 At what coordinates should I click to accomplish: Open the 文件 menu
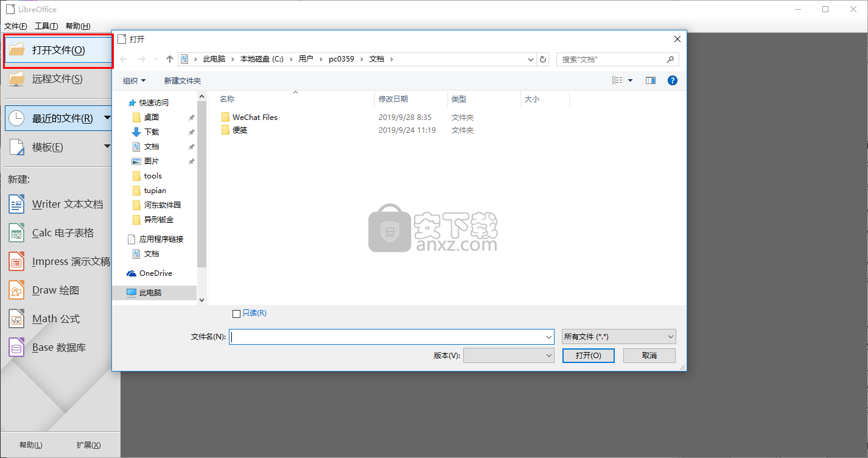click(x=16, y=26)
